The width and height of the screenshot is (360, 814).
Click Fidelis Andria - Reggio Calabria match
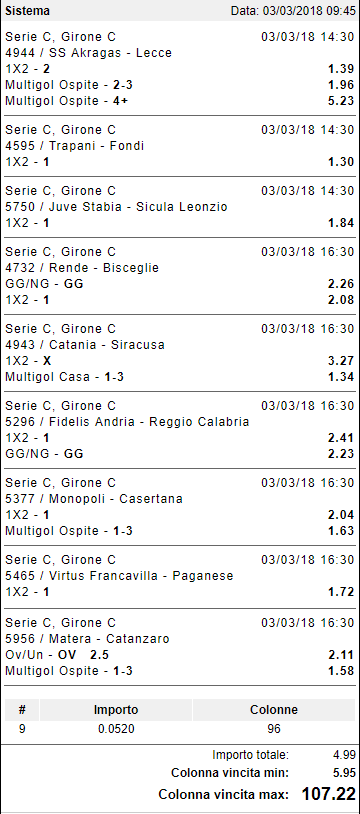point(127,422)
